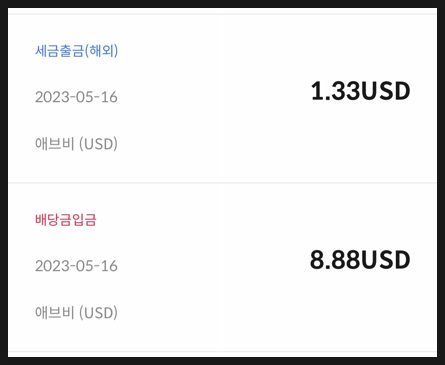Click the divider line between the two transactions

point(222,183)
